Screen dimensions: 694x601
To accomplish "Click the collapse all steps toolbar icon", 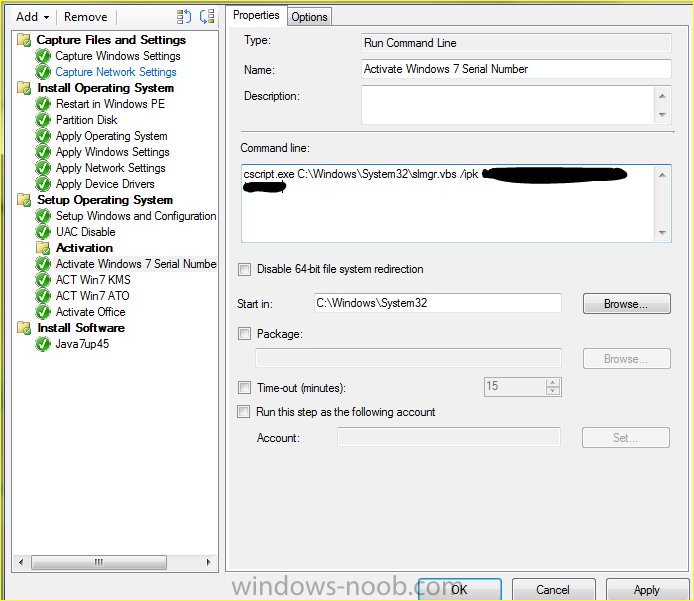I will 207,17.
